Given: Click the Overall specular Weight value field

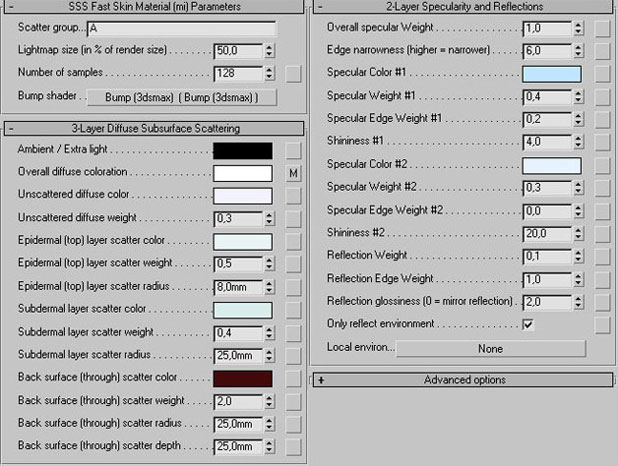Looking at the screenshot, I should point(547,28).
